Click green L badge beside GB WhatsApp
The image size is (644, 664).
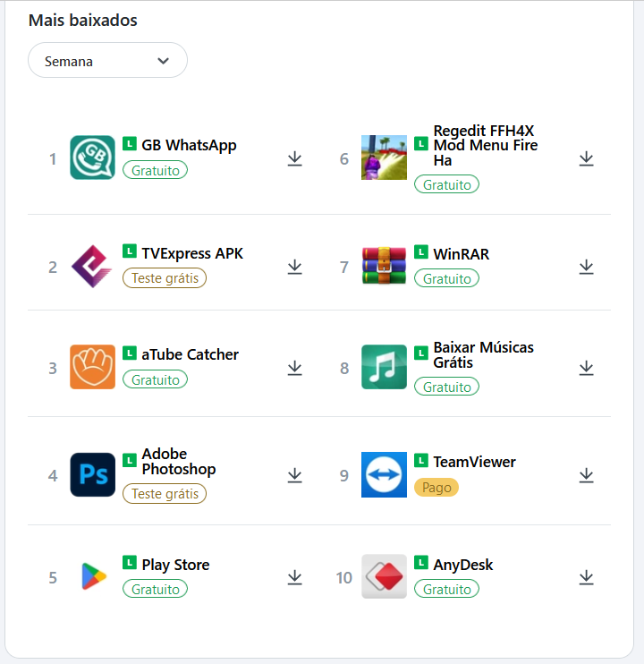pos(130,143)
